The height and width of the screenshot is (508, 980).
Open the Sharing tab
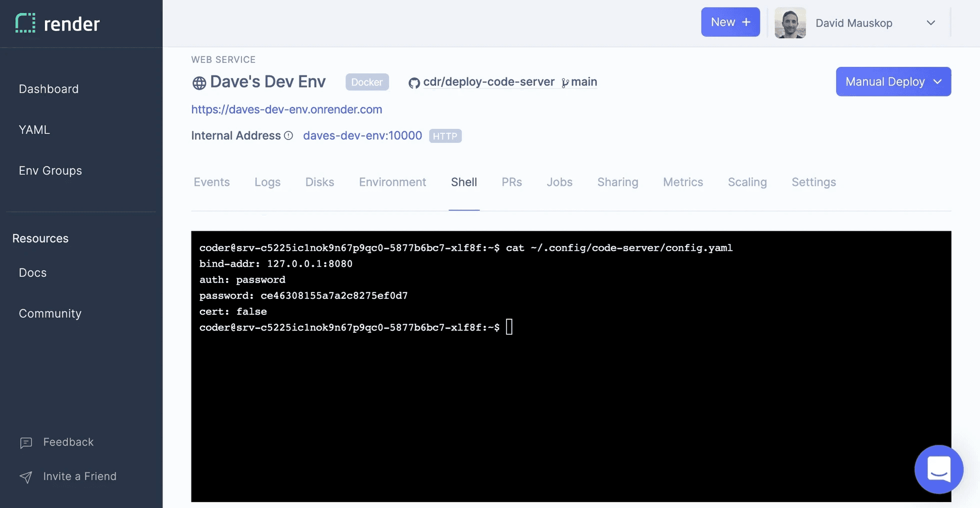point(617,182)
